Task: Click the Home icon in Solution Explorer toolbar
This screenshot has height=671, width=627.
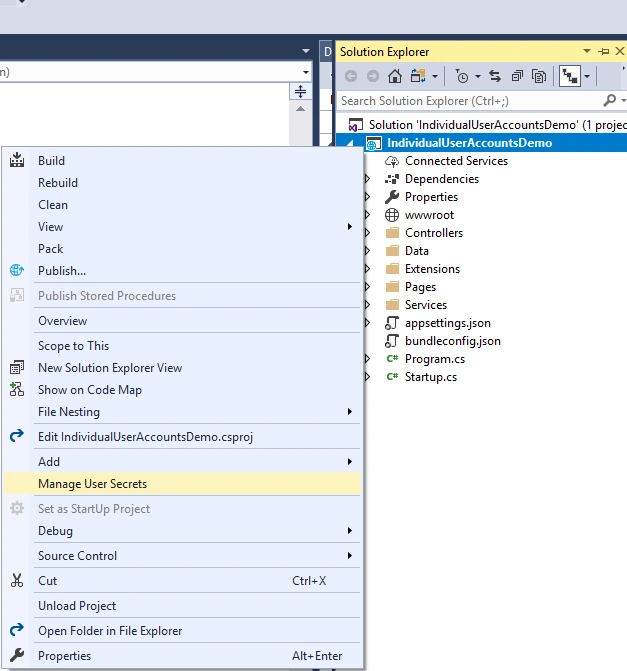Action: click(395, 76)
